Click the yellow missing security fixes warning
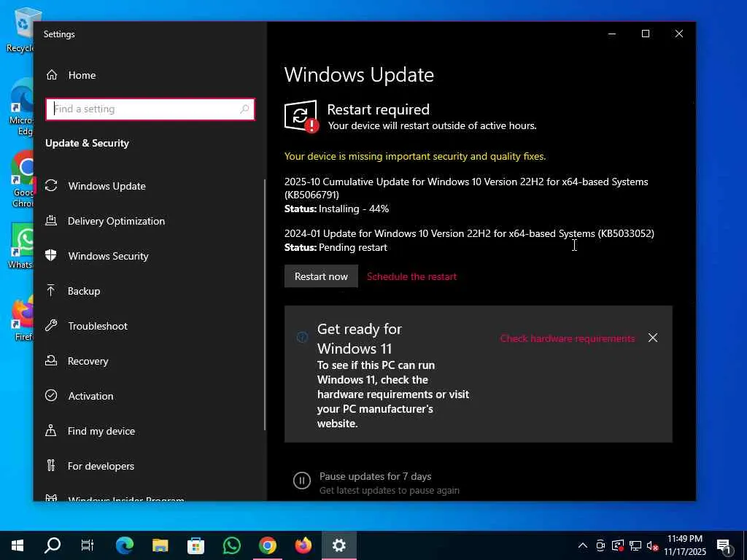The height and width of the screenshot is (560, 747). tap(415, 156)
